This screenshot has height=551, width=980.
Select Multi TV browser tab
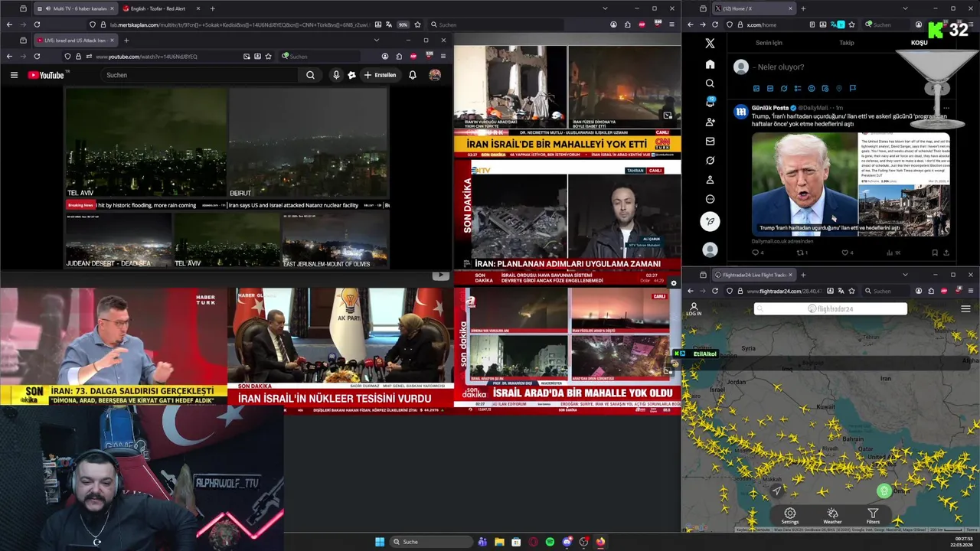74,8
